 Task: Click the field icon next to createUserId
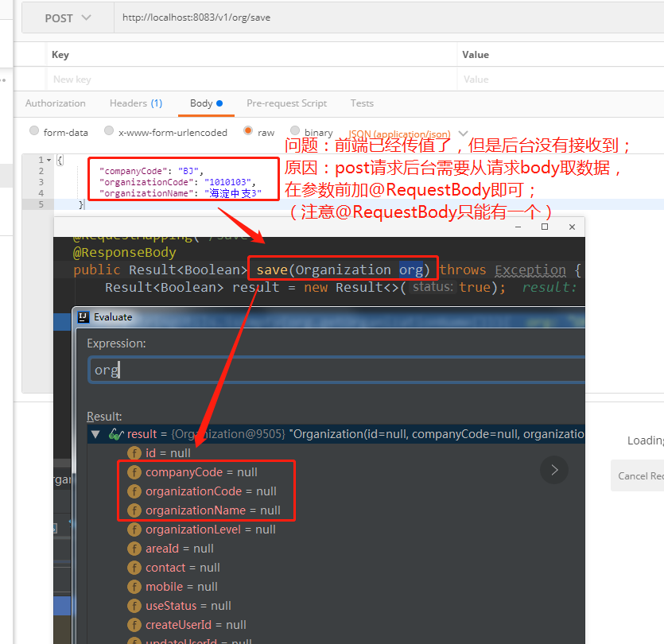pyautogui.click(x=134, y=625)
